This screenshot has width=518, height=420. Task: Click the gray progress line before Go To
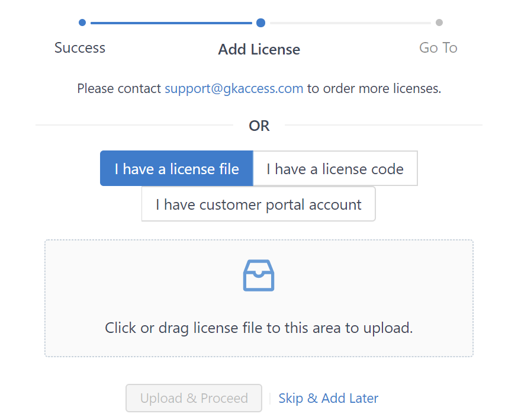point(349,23)
